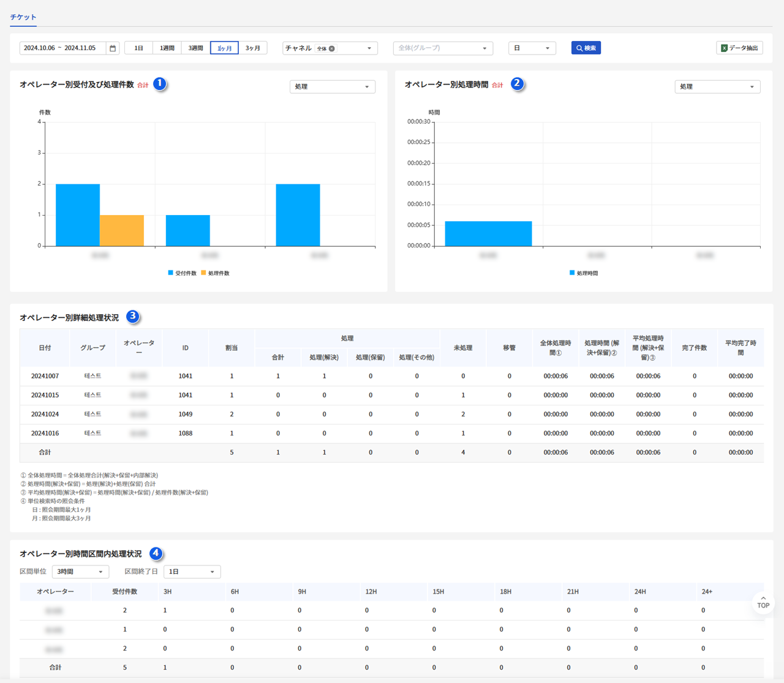
Task: Click the 受付件数 legend marker
Action: point(171,273)
